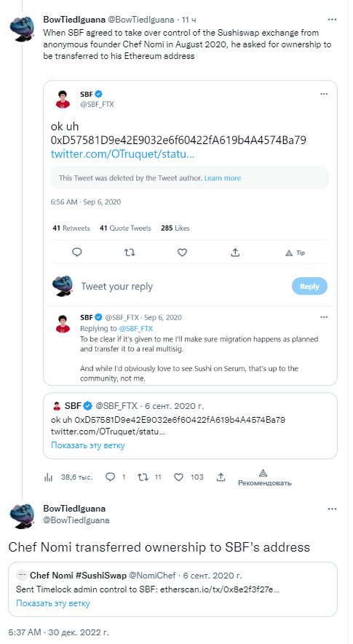The width and height of the screenshot is (353, 644).
Task: Open more menu on lower BowTiedIguana tweet
Action: [x=332, y=509]
